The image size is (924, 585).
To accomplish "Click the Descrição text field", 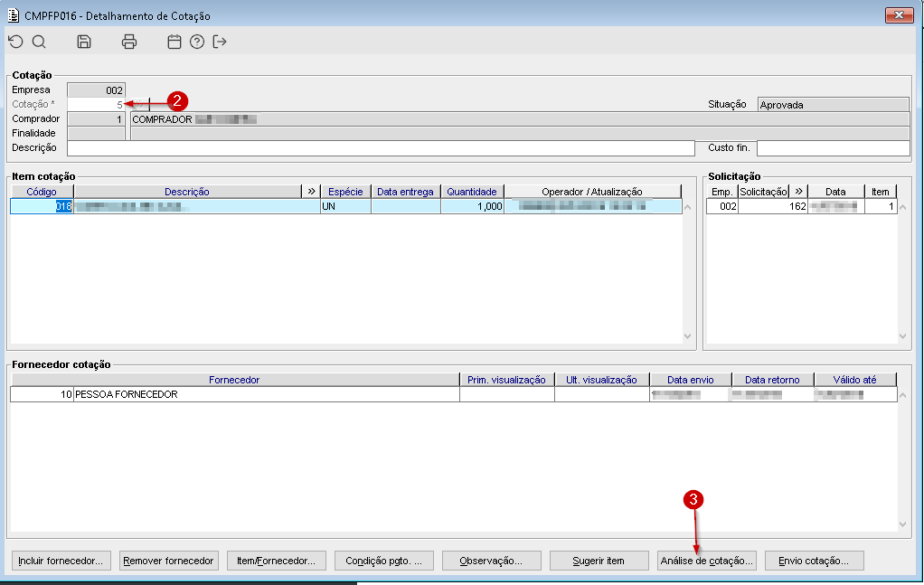I will [x=381, y=148].
